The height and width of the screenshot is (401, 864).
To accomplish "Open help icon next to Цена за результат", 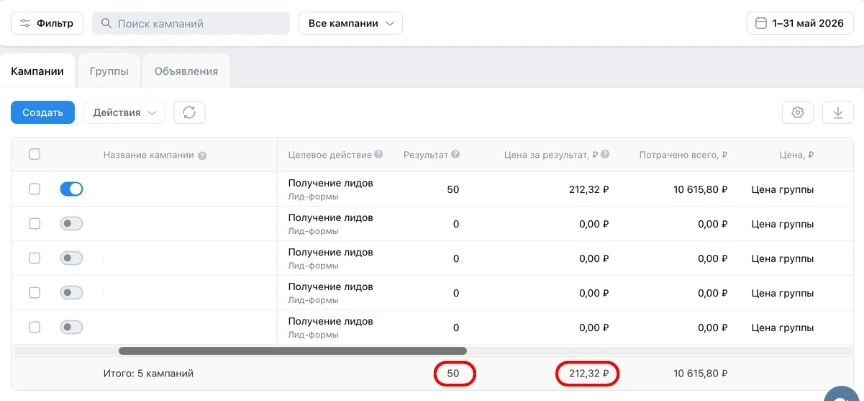I will [605, 155].
